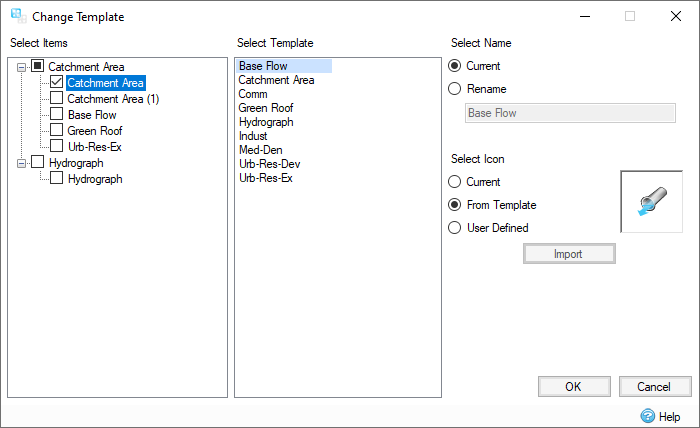Check the Catchment Area (1) checkbox
700x428 pixels.
(x=56, y=99)
